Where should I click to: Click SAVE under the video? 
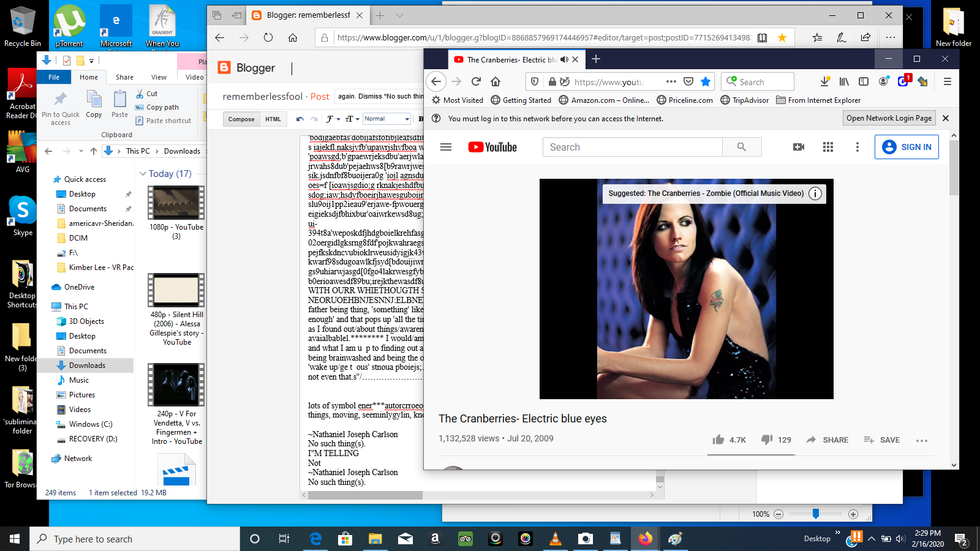(x=881, y=440)
